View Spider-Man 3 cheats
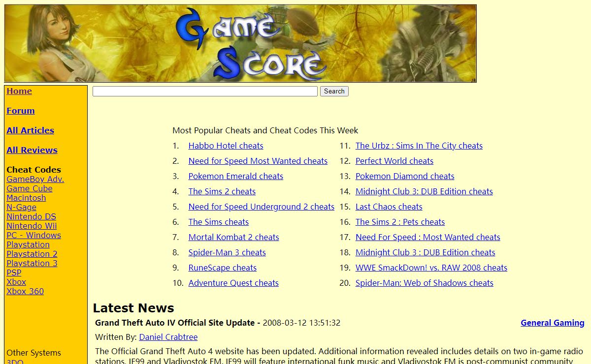Screen dimensions: 591x364 click(227, 252)
